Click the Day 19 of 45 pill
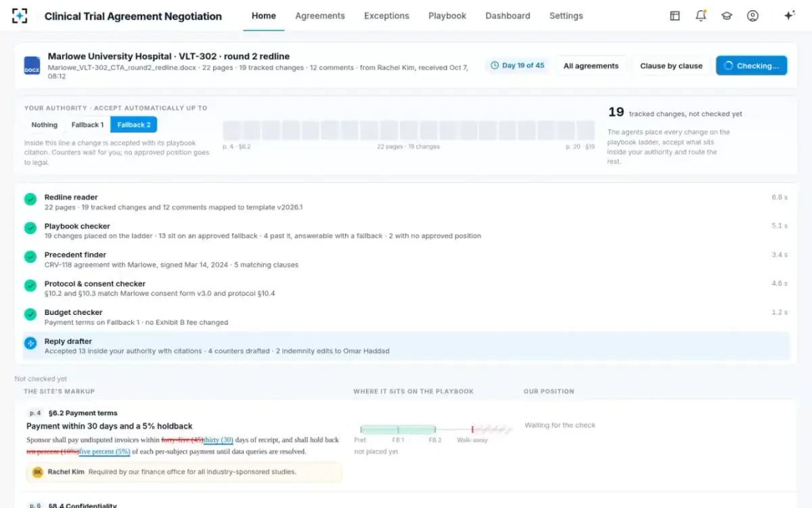812x508 pixels. [518, 66]
